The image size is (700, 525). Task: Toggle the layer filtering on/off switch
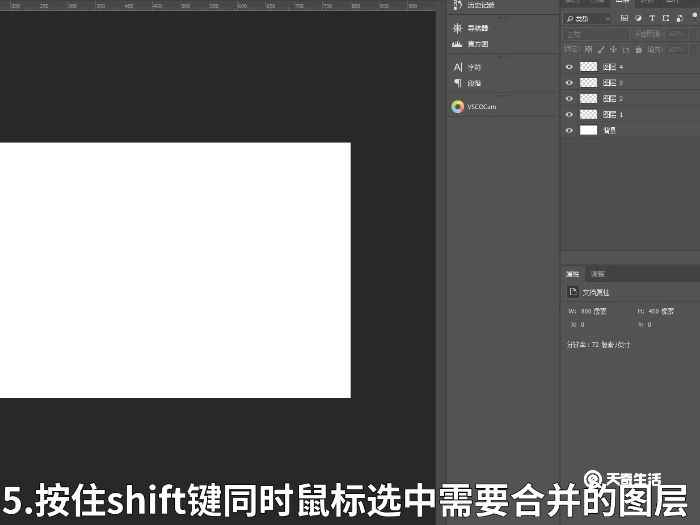point(695,16)
